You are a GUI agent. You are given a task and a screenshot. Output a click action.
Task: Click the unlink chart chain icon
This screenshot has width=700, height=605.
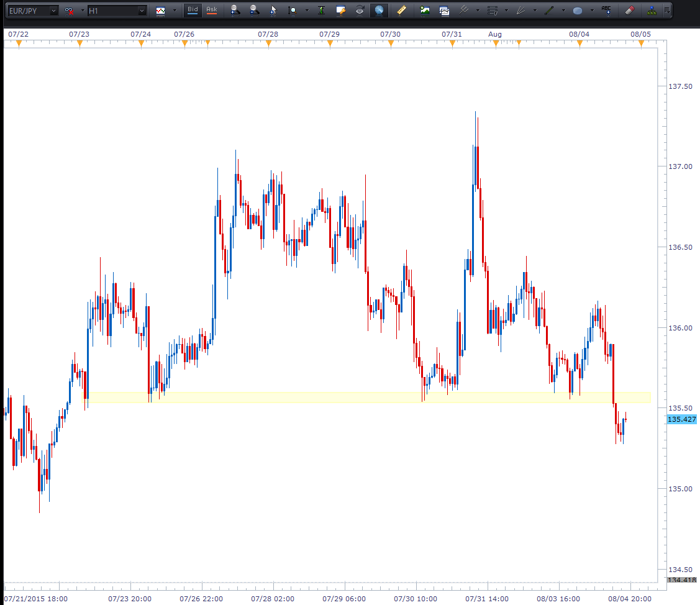(70, 11)
